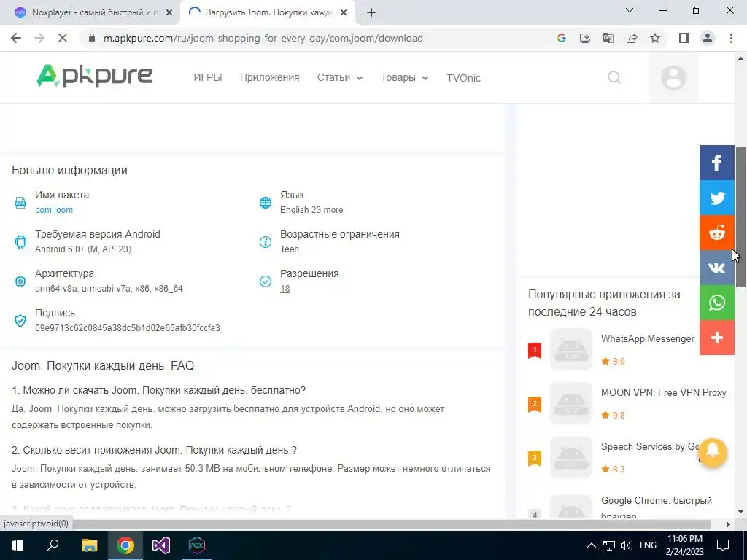Click the orange notification bell
This screenshot has height=560, width=747.
pos(713,452)
